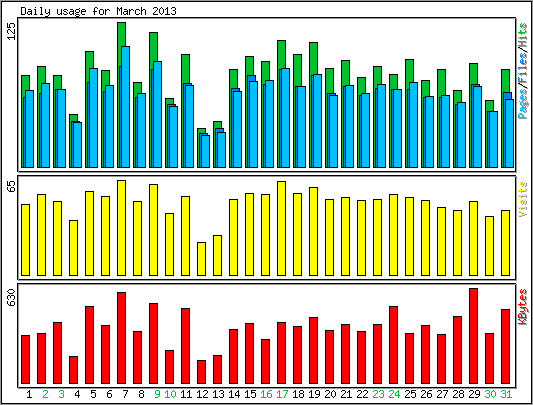Click the 125 scale value on hits chart
Viewport: 533px width, 405px height.
point(12,32)
